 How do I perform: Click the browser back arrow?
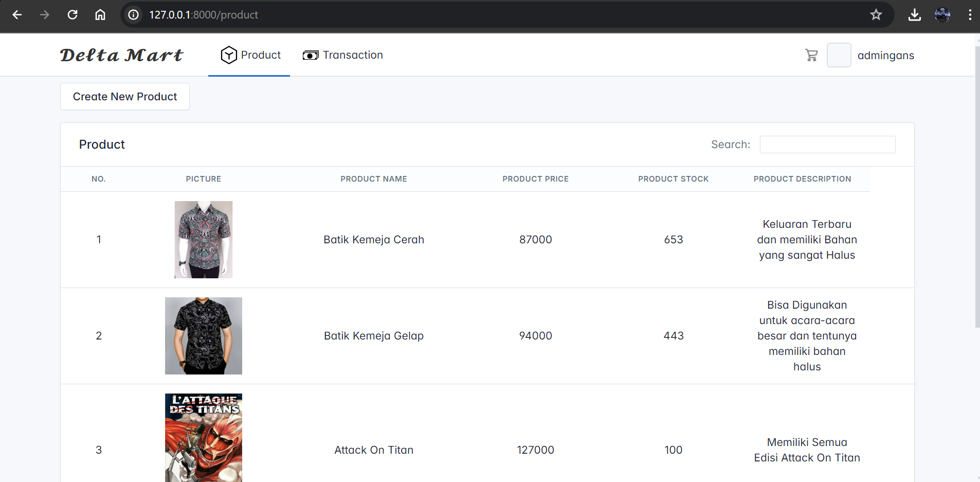[x=17, y=15]
